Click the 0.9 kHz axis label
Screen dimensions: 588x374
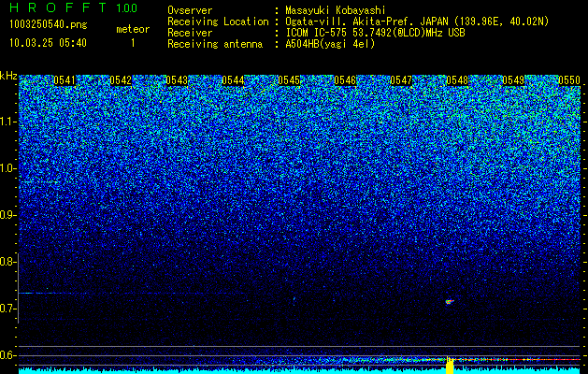(7, 215)
